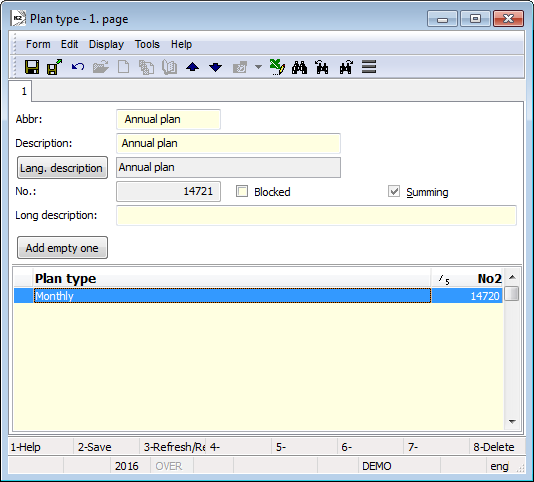534x482 pixels.
Task: Click the No. field showing 14721
Action: (168, 191)
